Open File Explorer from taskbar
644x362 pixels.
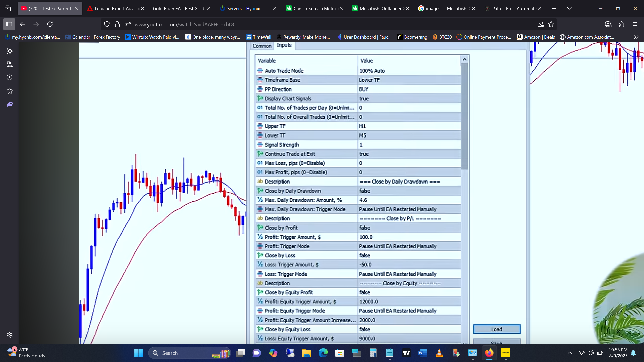point(307,353)
